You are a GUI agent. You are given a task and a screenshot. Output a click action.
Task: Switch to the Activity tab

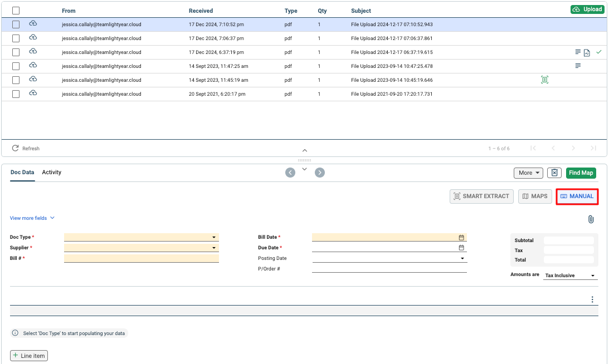coord(52,173)
